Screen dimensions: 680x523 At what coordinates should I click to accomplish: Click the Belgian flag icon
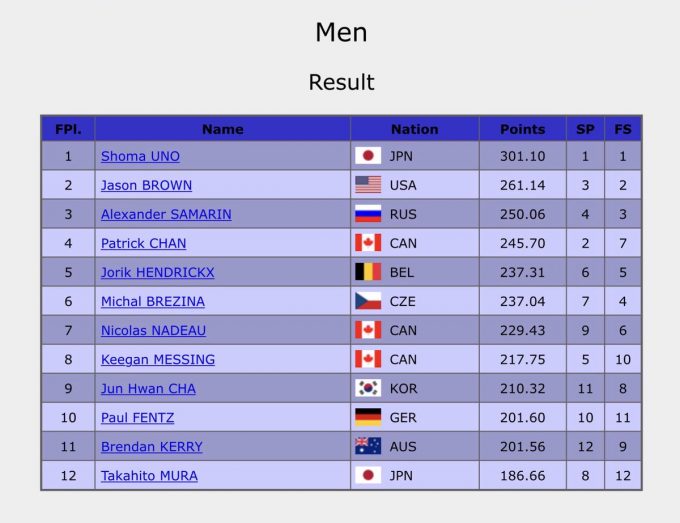(x=368, y=272)
